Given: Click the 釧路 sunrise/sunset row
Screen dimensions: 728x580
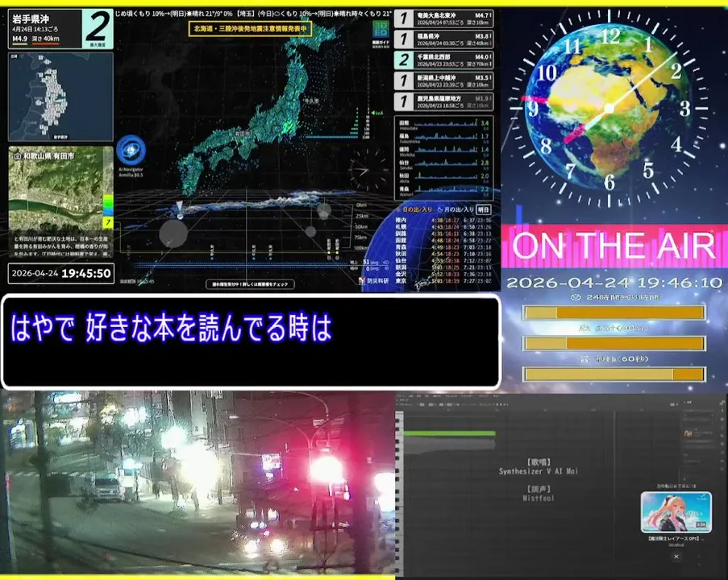Looking at the screenshot, I should [444, 234].
